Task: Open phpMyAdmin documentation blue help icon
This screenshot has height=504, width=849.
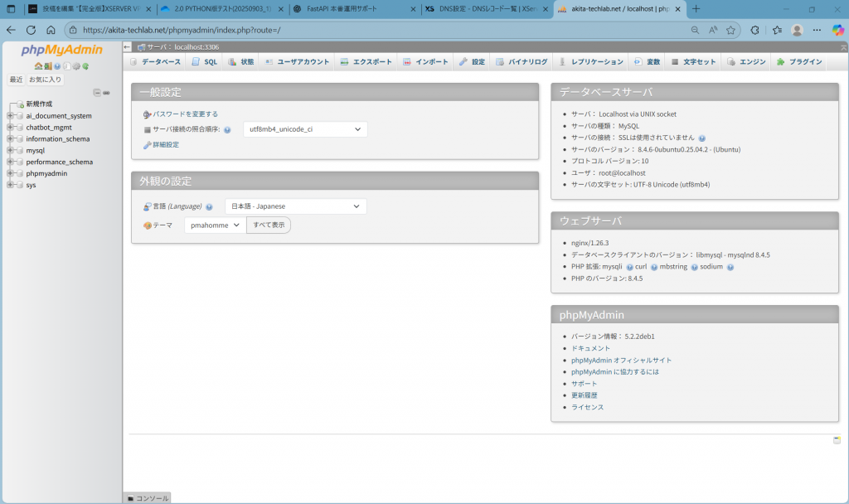Action: tap(57, 66)
